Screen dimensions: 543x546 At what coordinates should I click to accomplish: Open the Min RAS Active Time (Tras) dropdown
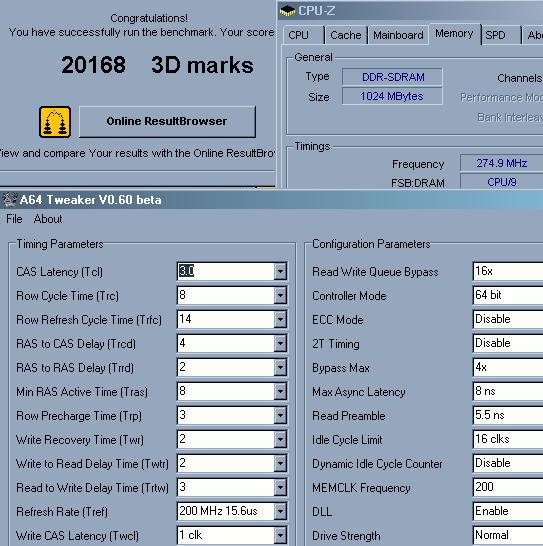280,391
